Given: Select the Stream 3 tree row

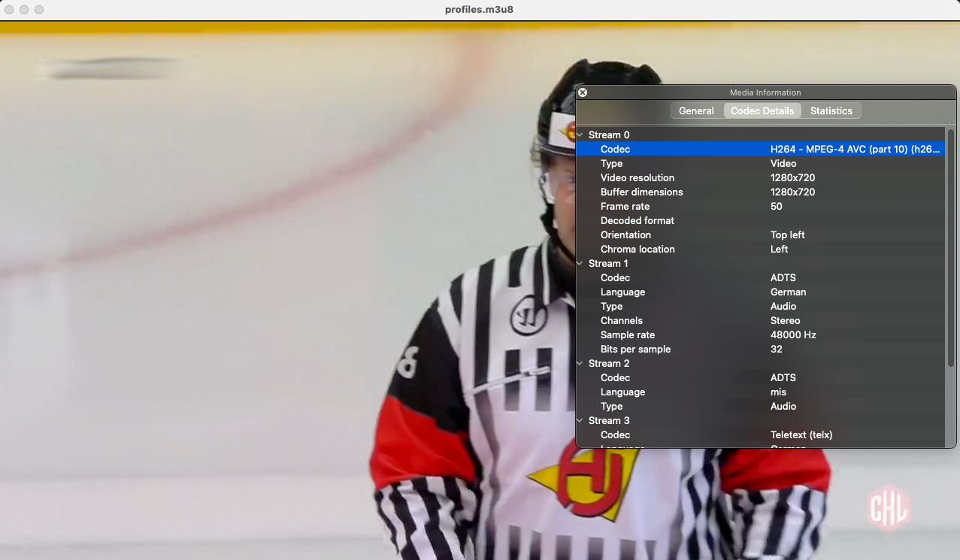Looking at the screenshot, I should pos(760,420).
